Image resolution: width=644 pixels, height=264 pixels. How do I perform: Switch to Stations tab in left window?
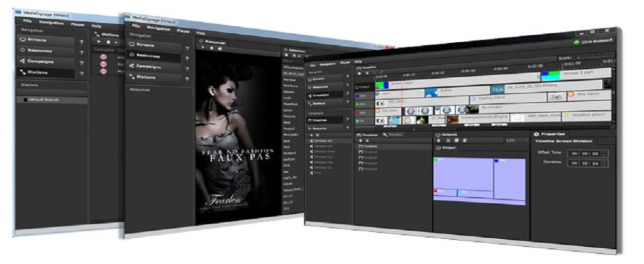pos(108,35)
